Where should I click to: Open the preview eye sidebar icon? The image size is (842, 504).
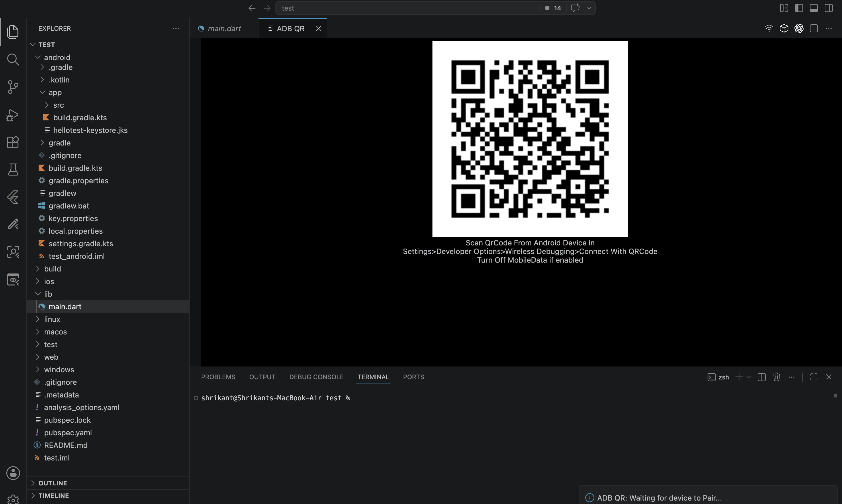click(13, 279)
